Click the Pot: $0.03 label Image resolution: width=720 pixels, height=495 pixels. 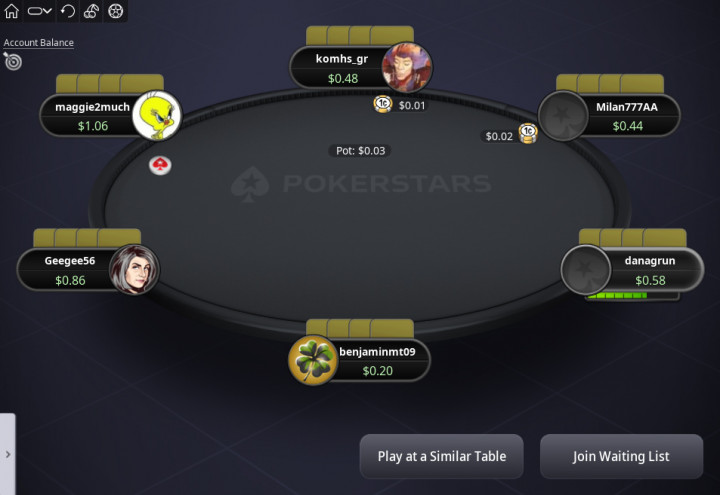pos(360,151)
